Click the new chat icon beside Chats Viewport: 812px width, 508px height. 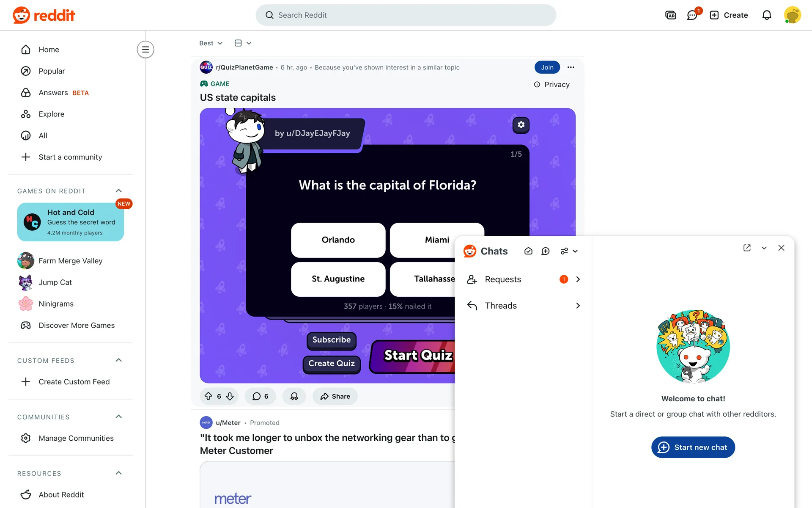546,251
